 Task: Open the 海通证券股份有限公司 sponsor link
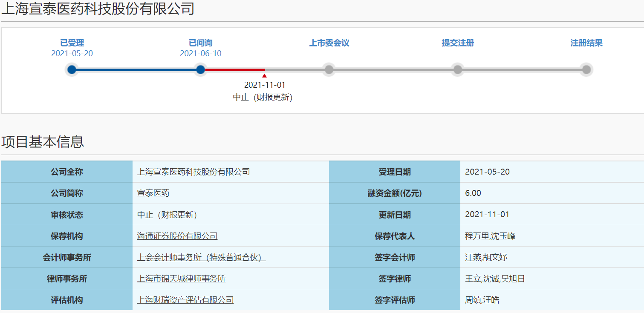coord(177,236)
